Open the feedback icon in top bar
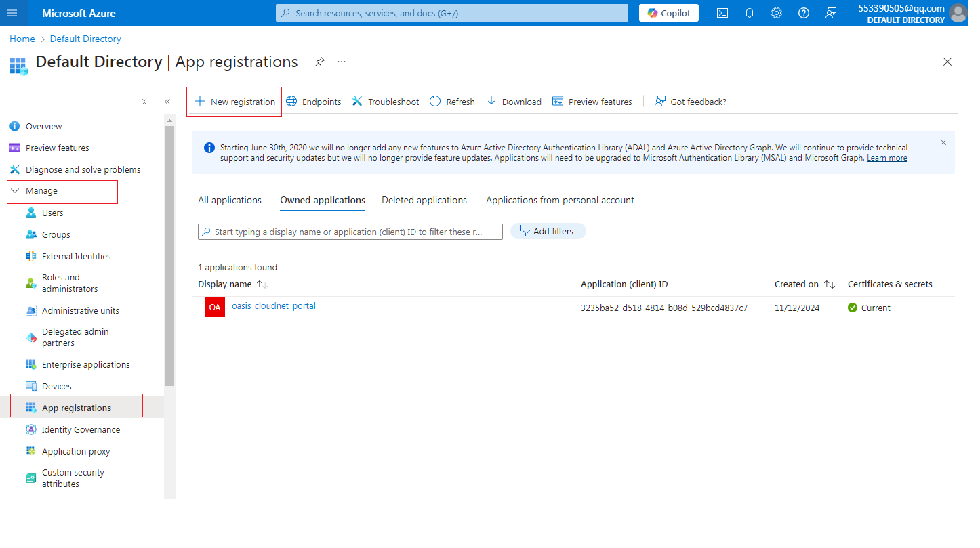 pos(831,13)
